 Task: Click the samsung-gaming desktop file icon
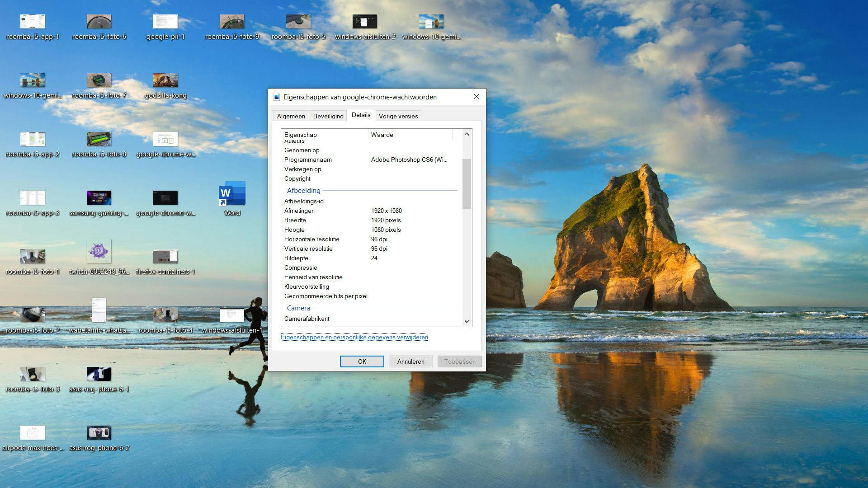tap(99, 198)
